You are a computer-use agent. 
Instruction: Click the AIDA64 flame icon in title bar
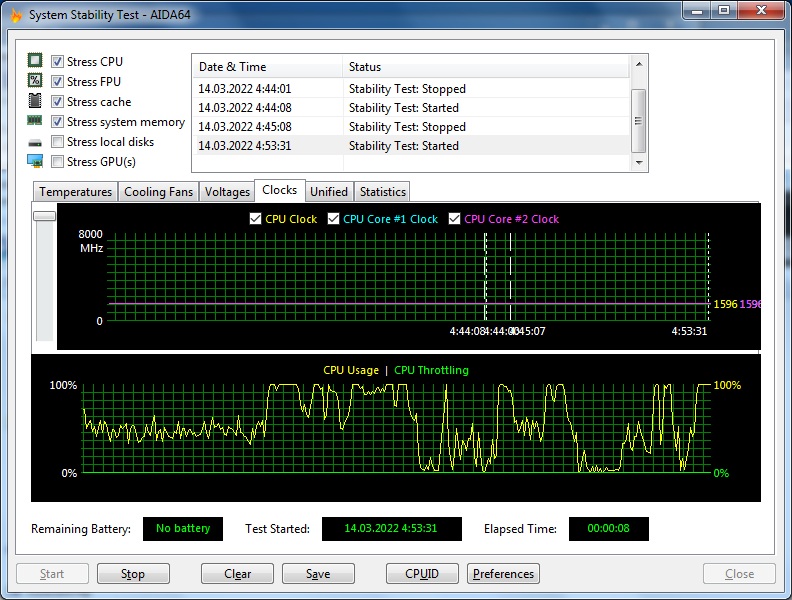17,15
